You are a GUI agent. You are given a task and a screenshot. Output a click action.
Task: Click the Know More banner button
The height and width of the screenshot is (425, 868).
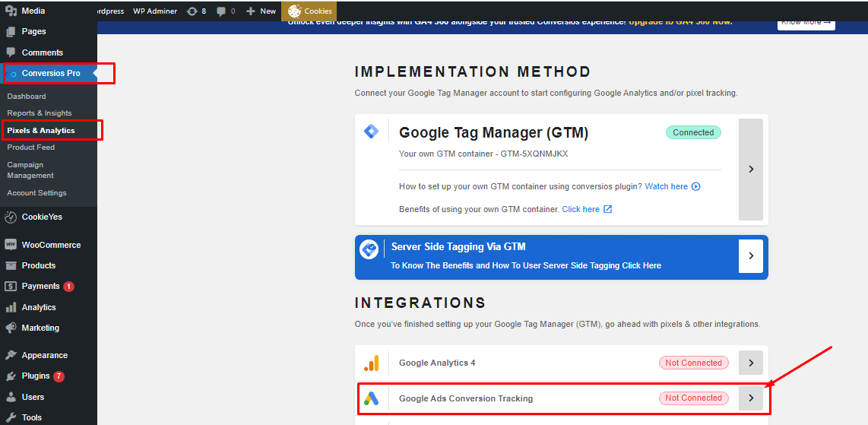tap(806, 23)
